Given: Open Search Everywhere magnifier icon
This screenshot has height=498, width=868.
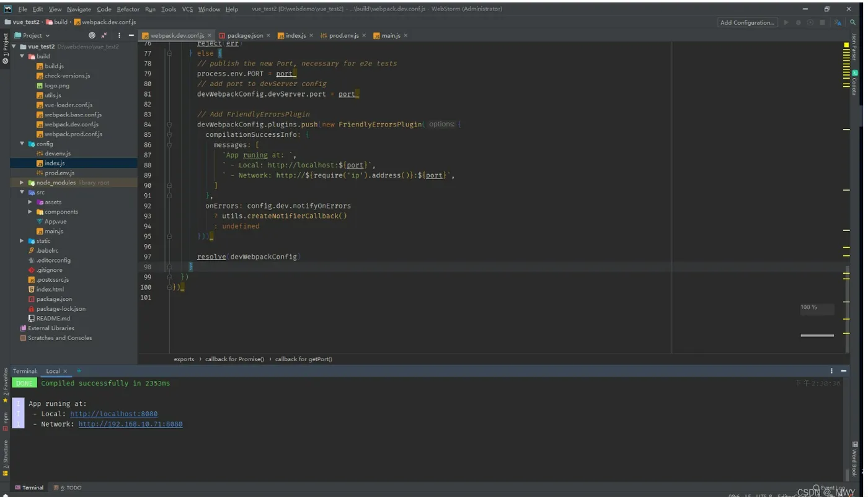Looking at the screenshot, I should pyautogui.click(x=852, y=22).
